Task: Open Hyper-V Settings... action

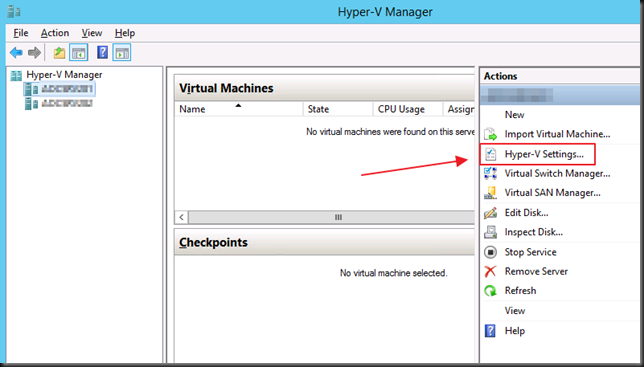Action: click(544, 154)
